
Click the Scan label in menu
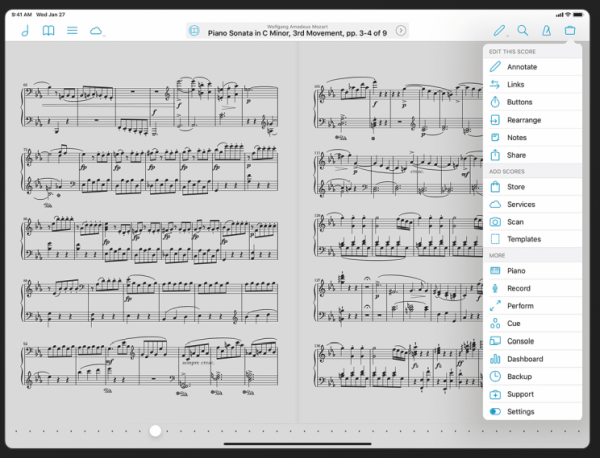tap(515, 222)
